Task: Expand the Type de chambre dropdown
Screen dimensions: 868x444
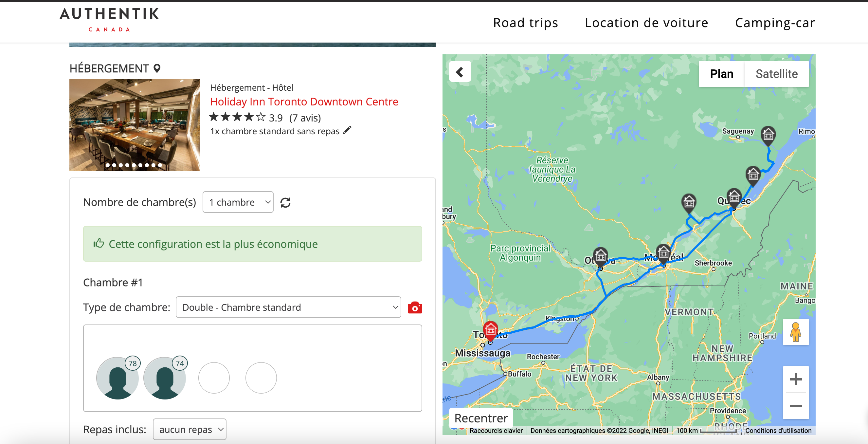Action: [x=288, y=307]
